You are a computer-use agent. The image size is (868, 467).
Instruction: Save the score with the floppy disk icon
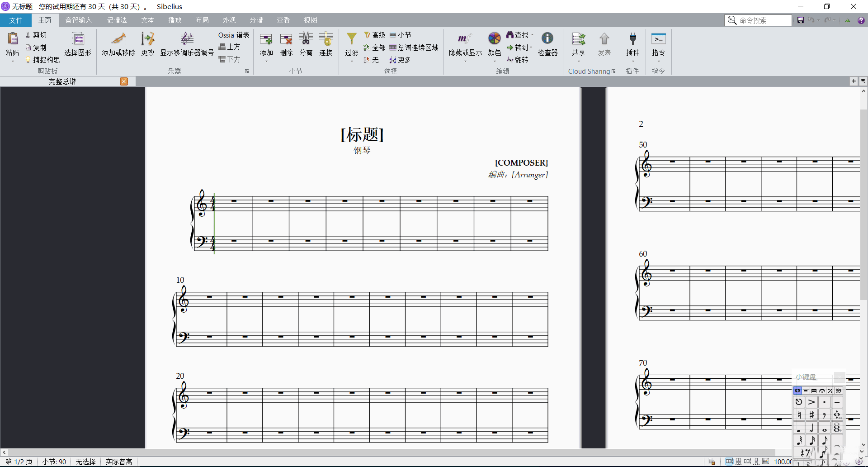[801, 20]
